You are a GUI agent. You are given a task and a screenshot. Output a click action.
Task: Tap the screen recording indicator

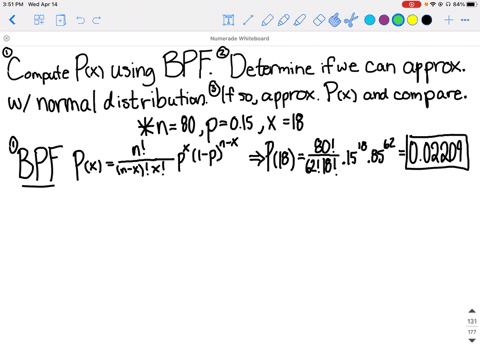coord(411,4)
